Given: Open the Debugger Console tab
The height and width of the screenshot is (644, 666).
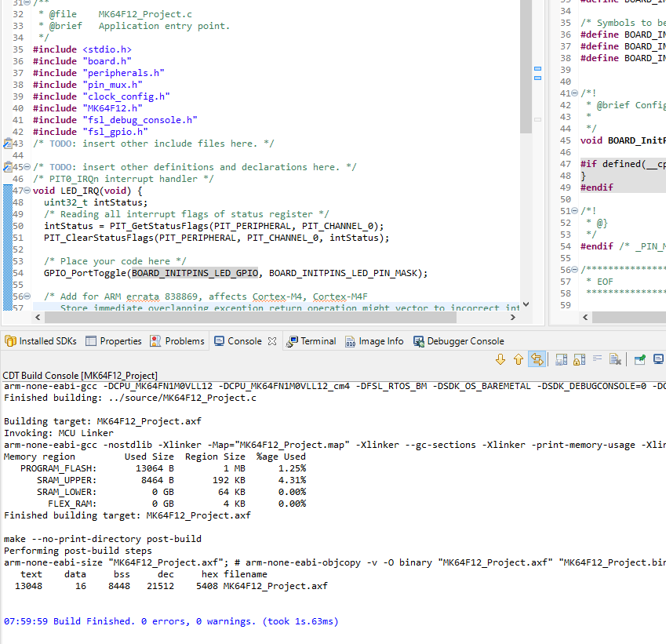Looking at the screenshot, I should [x=459, y=341].
